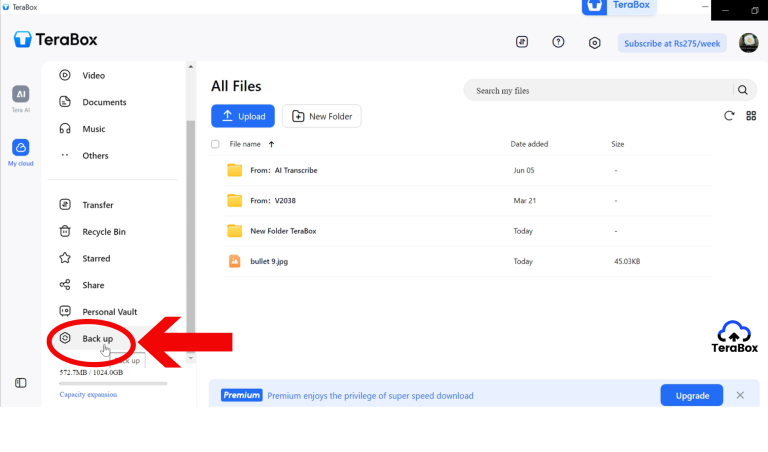Select the bullet 9.jpg file

click(269, 262)
